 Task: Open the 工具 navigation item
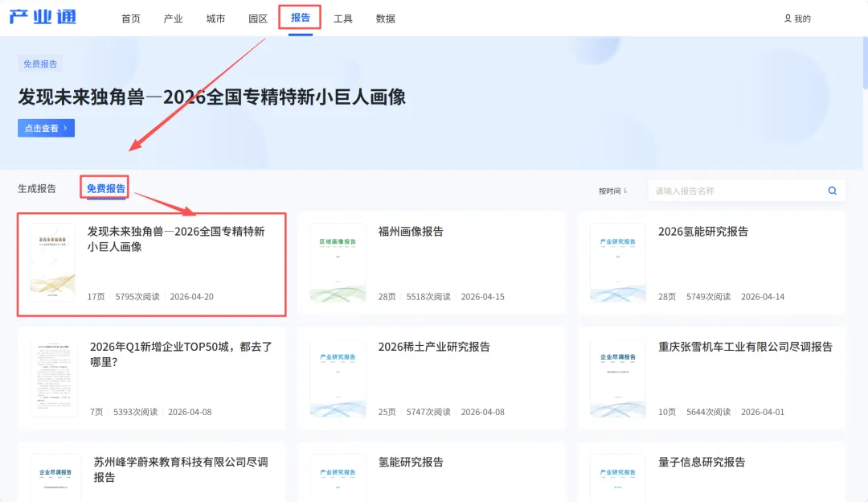click(x=342, y=19)
